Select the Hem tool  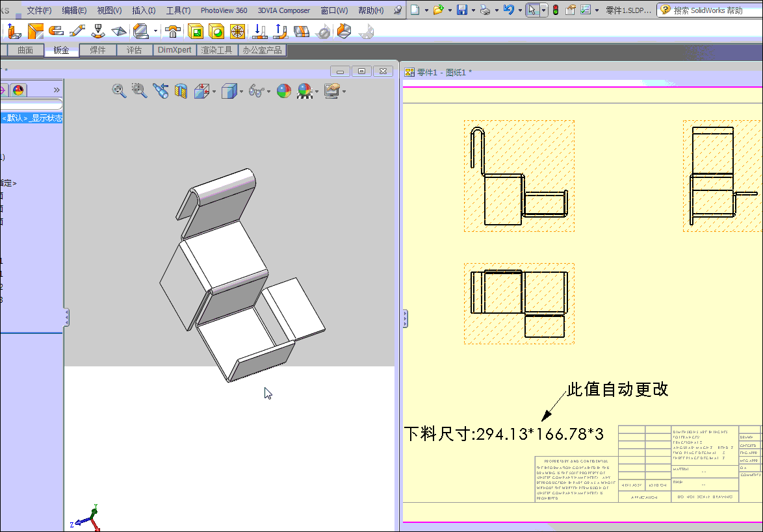coord(56,32)
